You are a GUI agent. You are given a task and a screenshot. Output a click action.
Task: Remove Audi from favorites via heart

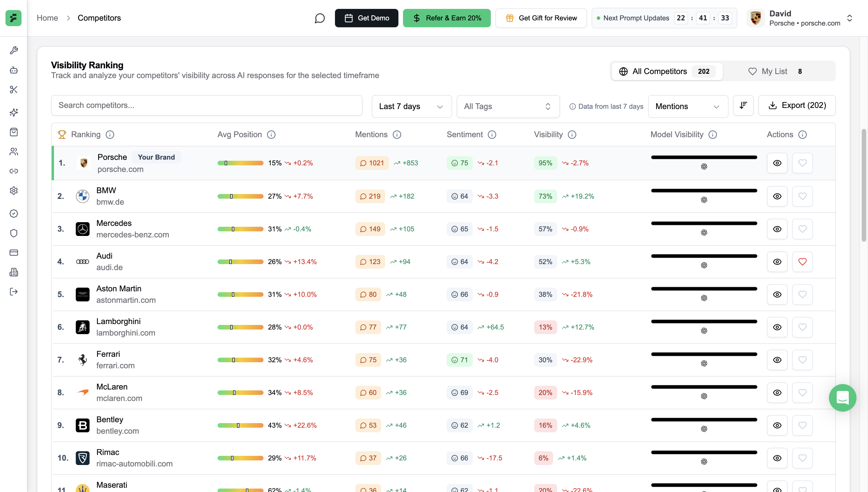(x=802, y=262)
